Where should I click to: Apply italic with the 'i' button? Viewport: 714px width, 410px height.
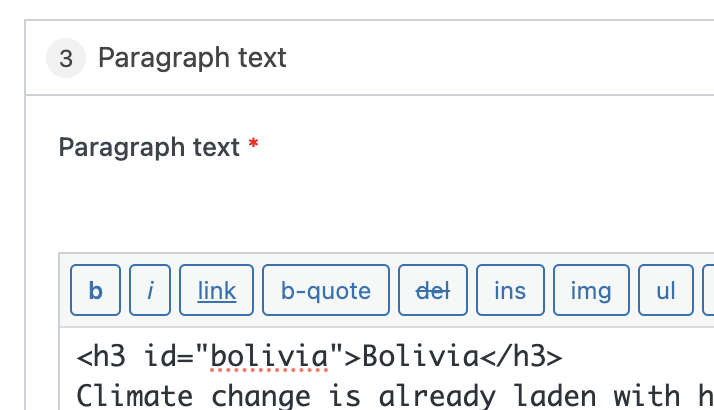[151, 291]
